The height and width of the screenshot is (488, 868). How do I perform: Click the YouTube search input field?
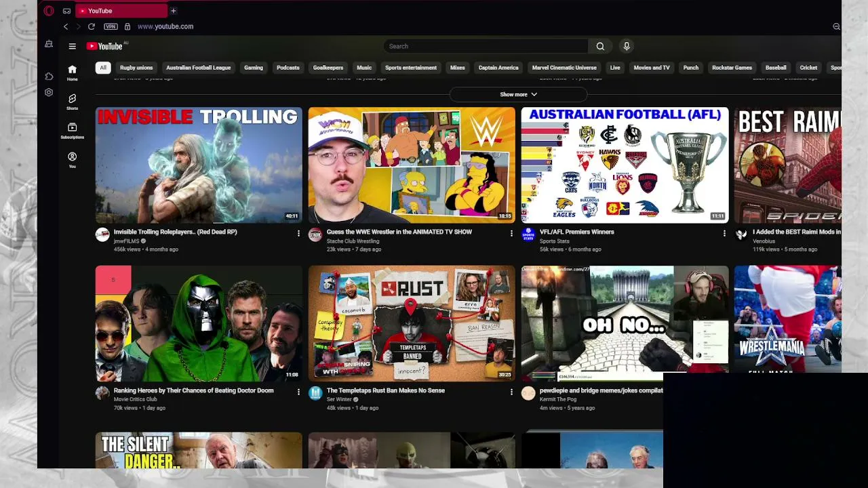[x=486, y=46]
